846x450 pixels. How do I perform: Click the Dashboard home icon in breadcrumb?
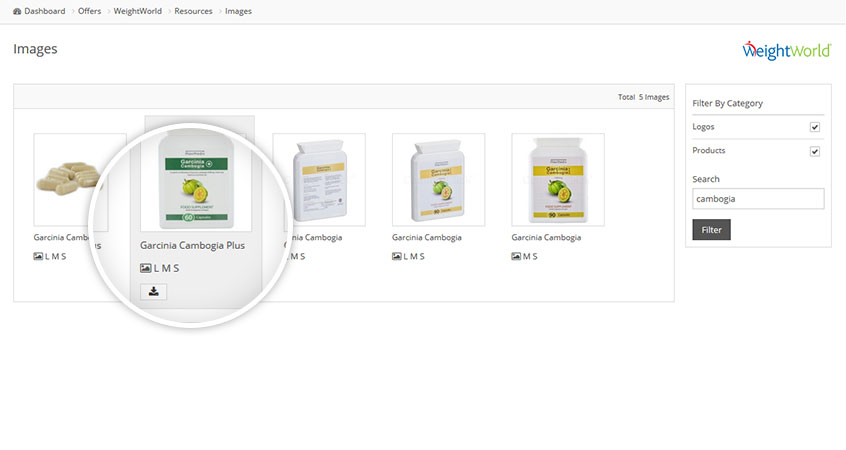pyautogui.click(x=17, y=11)
